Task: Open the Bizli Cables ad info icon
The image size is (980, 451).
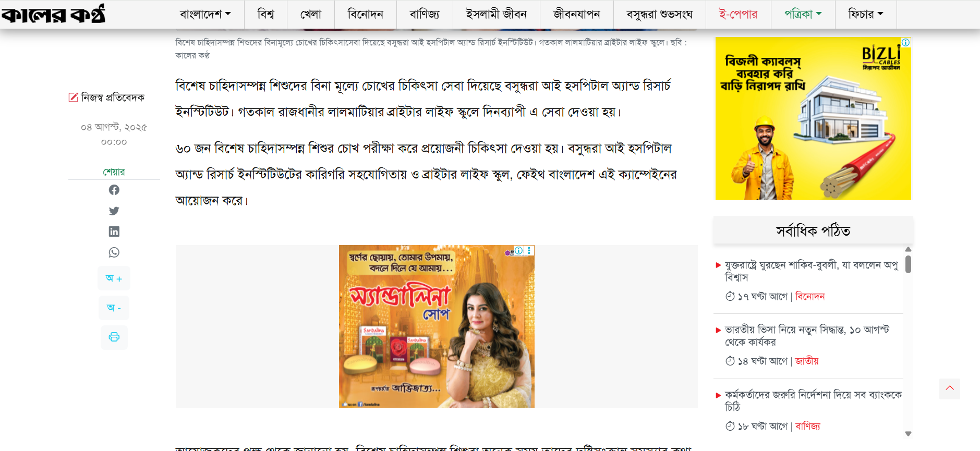Action: click(x=906, y=42)
